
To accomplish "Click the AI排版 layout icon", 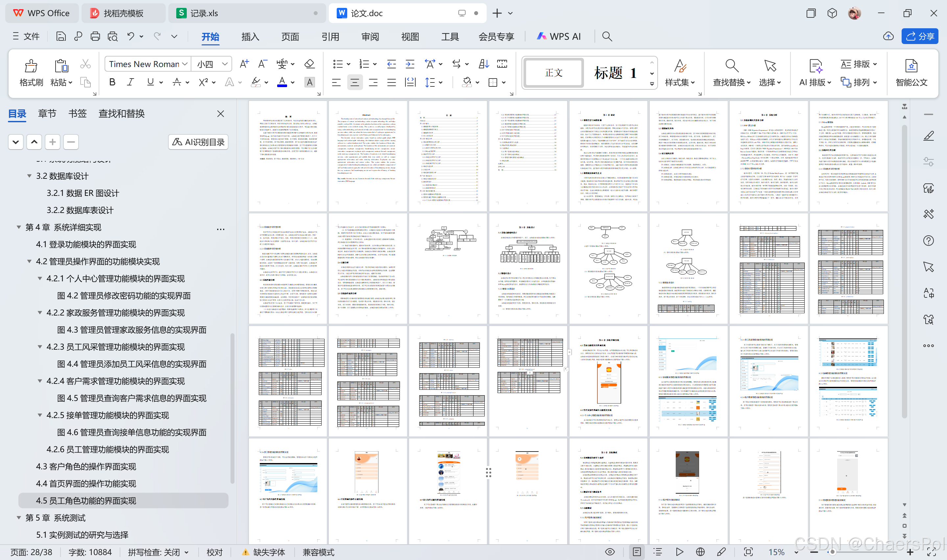I will (815, 66).
